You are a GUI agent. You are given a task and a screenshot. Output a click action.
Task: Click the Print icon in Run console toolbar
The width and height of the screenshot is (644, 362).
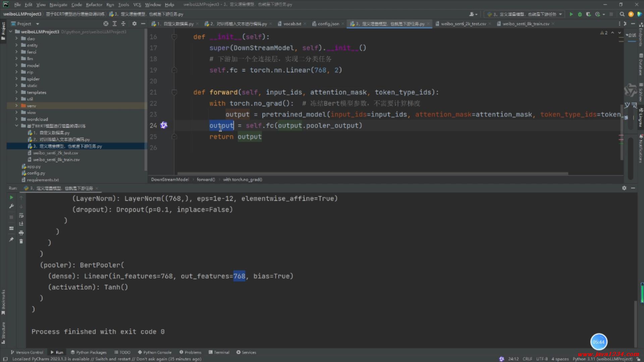coord(21,233)
